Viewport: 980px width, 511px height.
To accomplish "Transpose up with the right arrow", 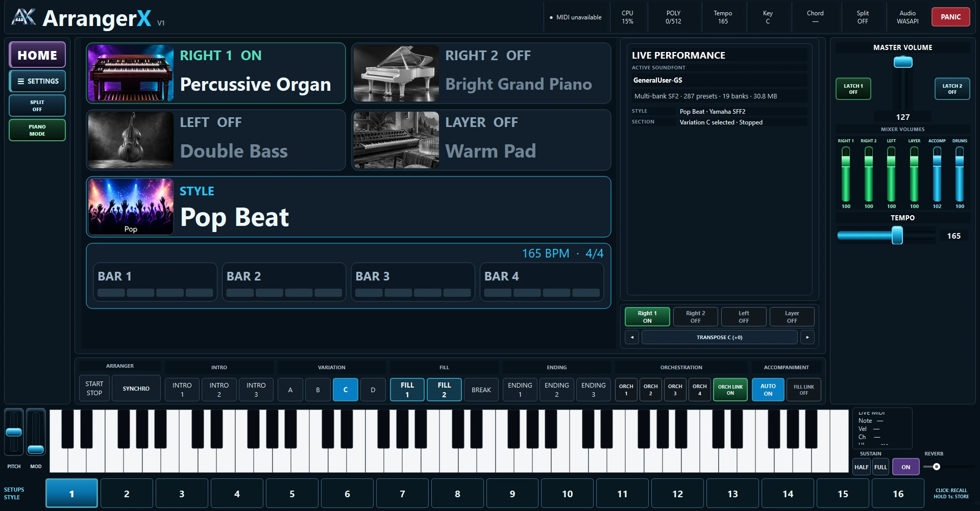I will click(807, 337).
